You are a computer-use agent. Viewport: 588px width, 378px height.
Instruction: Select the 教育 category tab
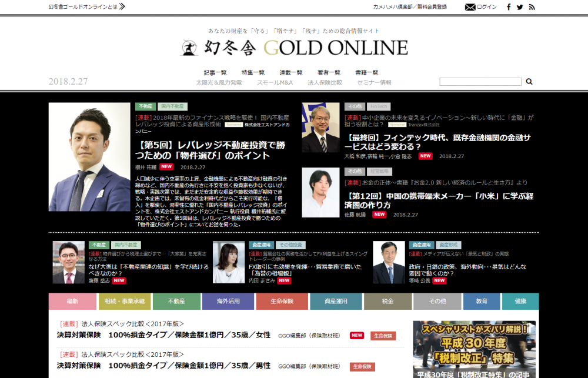pyautogui.click(x=482, y=301)
